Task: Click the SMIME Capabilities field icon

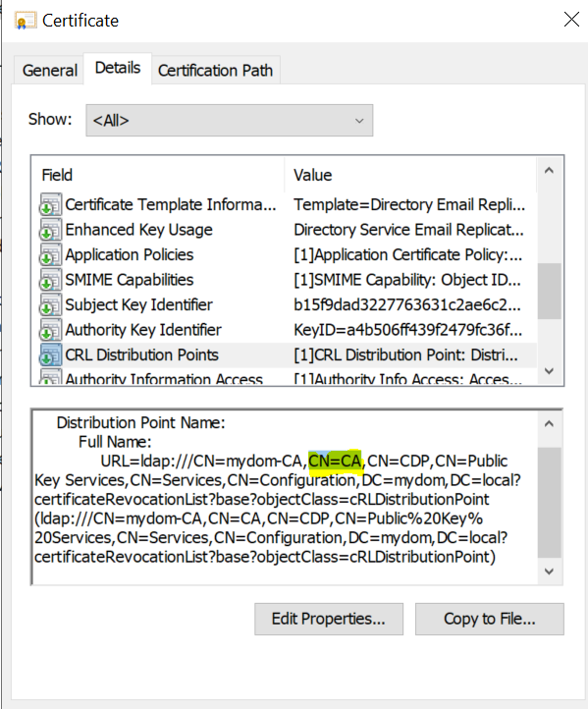Action: (x=50, y=280)
